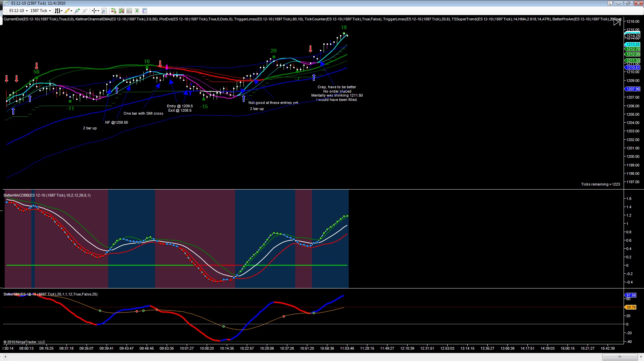
Task: Click the scrollbar left arrow
Action: 5,357
